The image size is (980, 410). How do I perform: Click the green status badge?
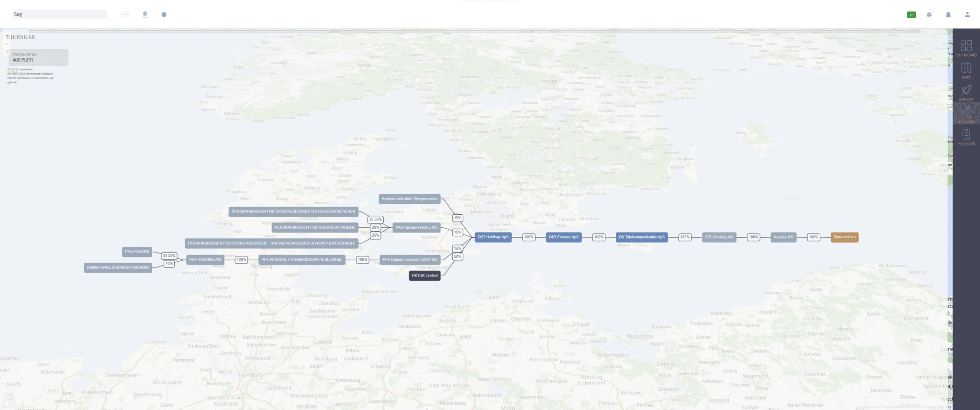tap(912, 15)
